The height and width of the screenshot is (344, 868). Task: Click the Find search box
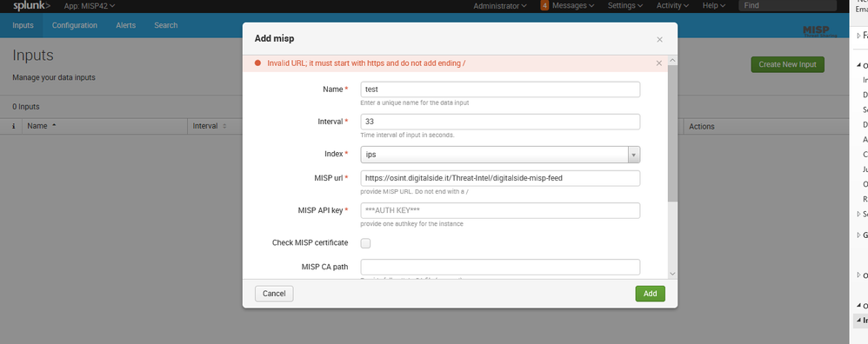point(787,5)
